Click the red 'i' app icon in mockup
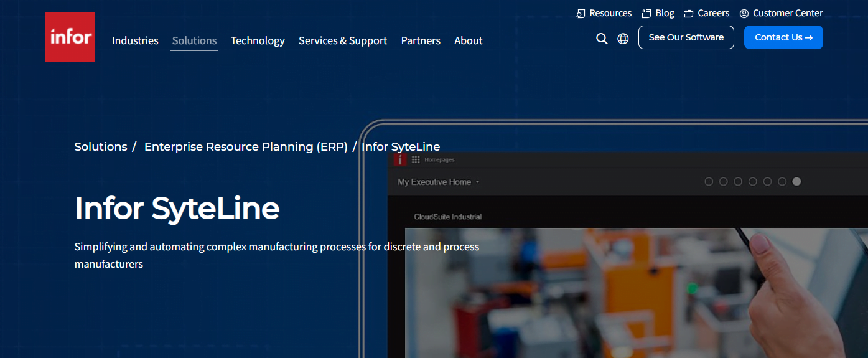The image size is (868, 358). [x=399, y=159]
